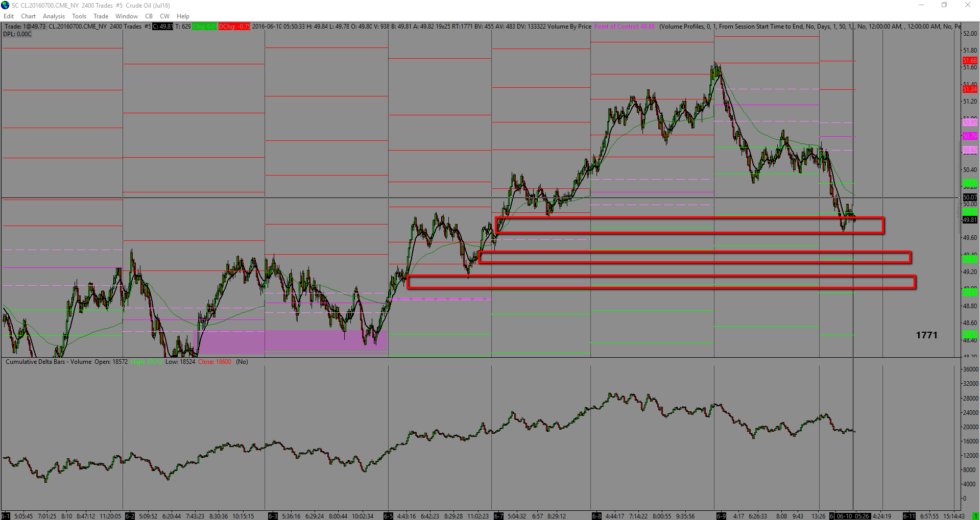The height and width of the screenshot is (520, 980).
Task: Click the red 51.68 price label
Action: (970, 61)
